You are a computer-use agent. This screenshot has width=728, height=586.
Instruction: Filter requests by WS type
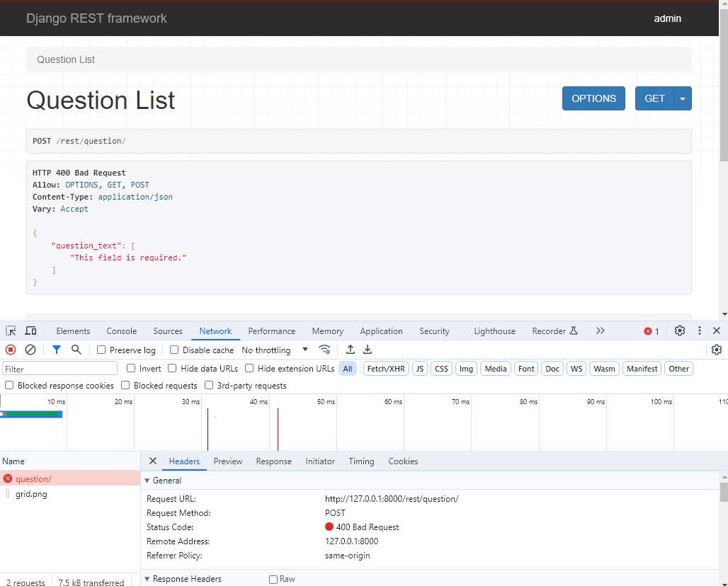(x=576, y=369)
